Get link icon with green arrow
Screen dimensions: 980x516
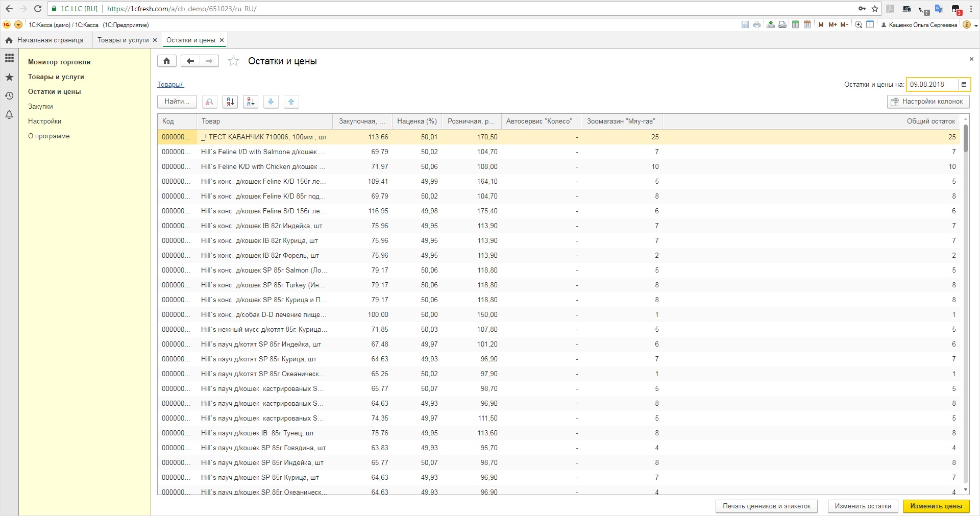770,24
